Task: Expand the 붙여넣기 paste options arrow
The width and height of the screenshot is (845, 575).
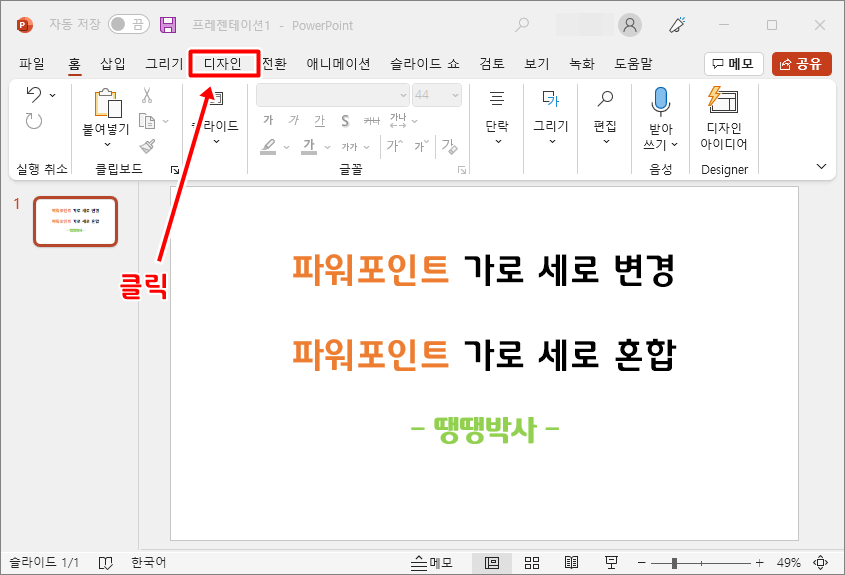Action: tap(107, 144)
